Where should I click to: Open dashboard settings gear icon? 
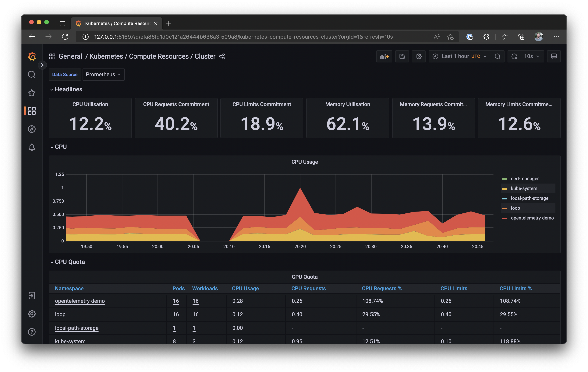tap(419, 56)
